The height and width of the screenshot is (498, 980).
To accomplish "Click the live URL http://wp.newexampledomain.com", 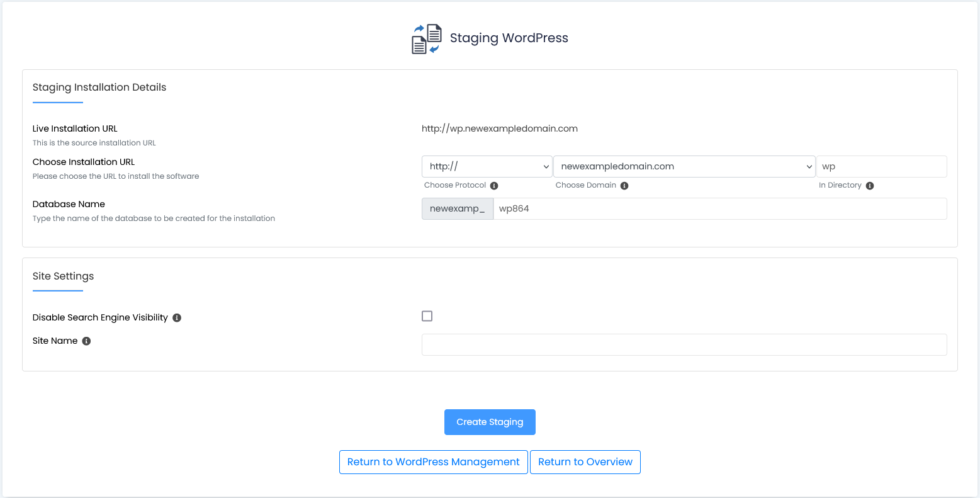I will pyautogui.click(x=500, y=128).
